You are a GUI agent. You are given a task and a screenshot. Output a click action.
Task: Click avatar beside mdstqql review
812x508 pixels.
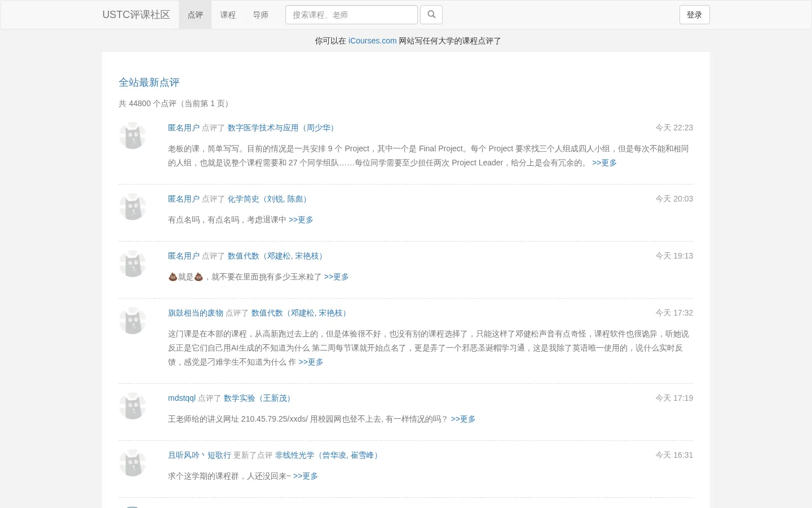pyautogui.click(x=133, y=406)
